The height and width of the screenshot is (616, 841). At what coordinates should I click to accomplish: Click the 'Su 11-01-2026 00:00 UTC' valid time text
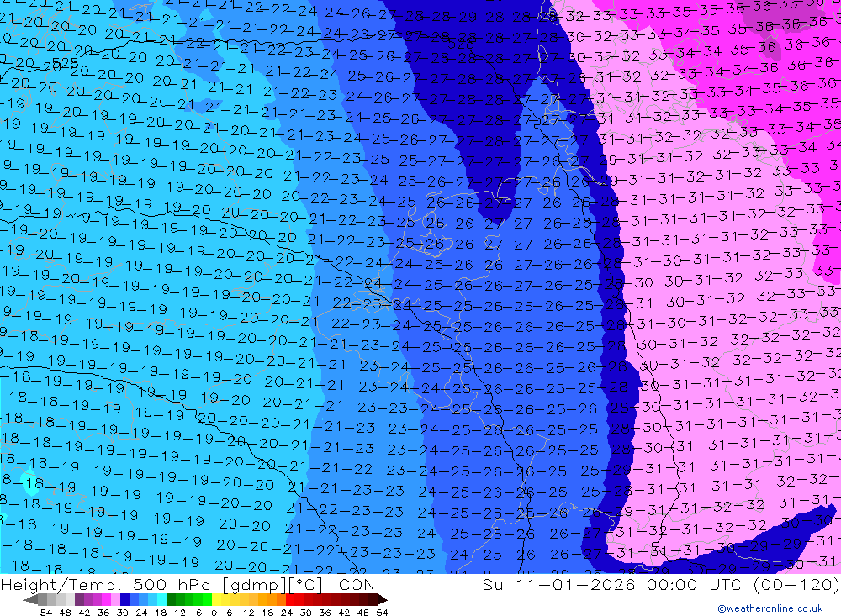click(613, 584)
